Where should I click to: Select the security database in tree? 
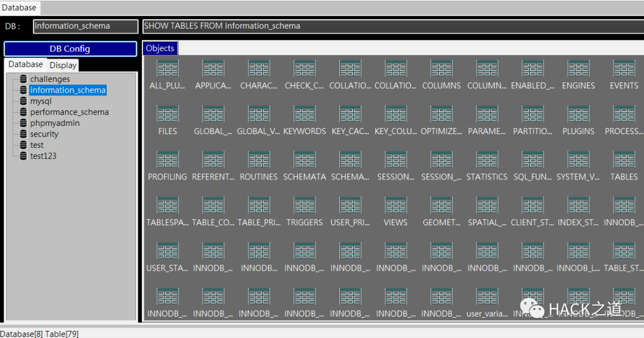44,134
